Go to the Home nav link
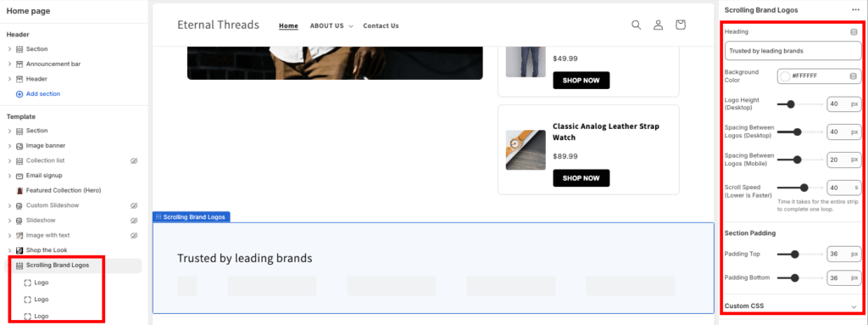The width and height of the screenshot is (868, 325). click(x=288, y=25)
